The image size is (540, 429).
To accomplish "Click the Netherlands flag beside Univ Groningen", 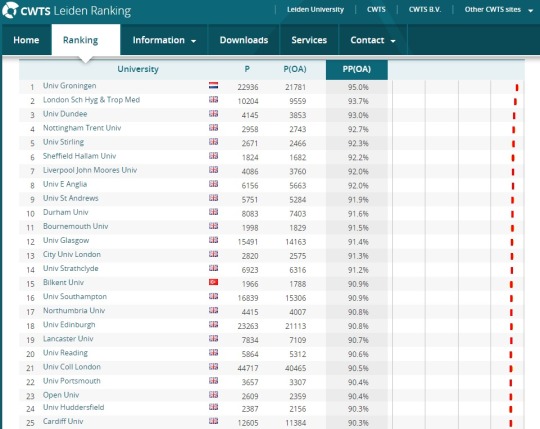I will pos(214,85).
